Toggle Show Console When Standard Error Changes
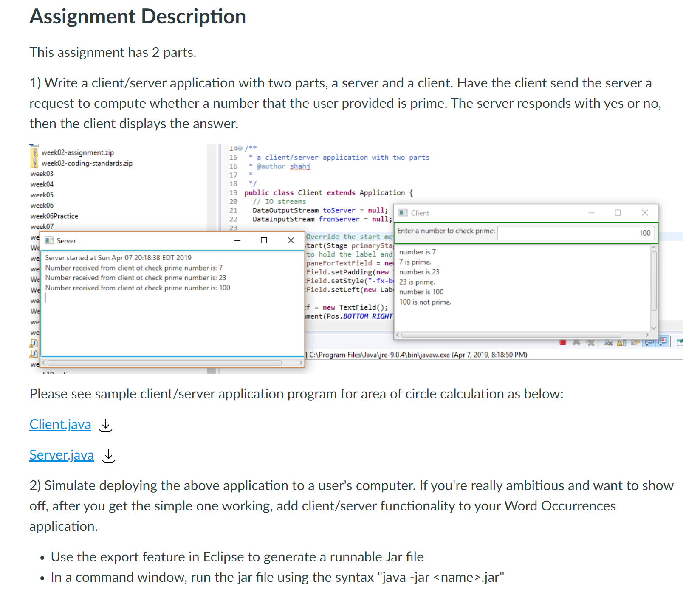 663,342
